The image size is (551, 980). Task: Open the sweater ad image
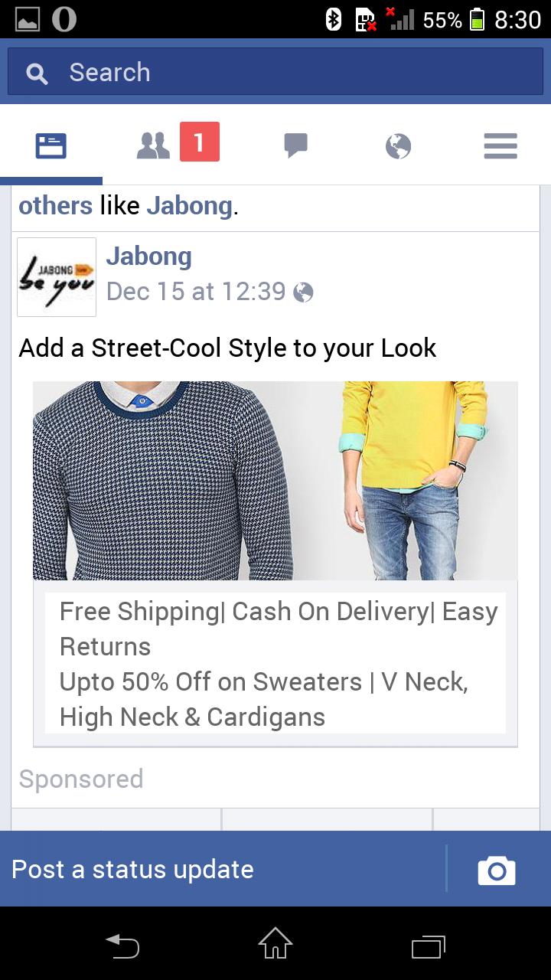(x=275, y=481)
